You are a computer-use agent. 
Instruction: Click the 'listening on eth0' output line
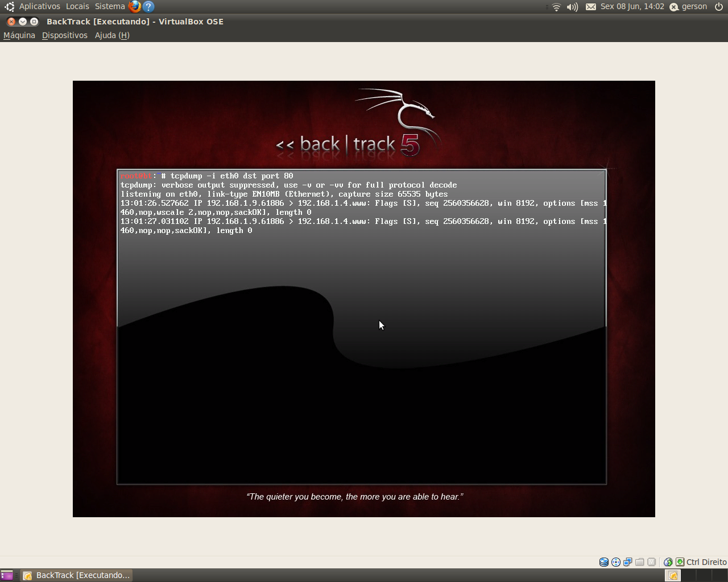point(284,194)
